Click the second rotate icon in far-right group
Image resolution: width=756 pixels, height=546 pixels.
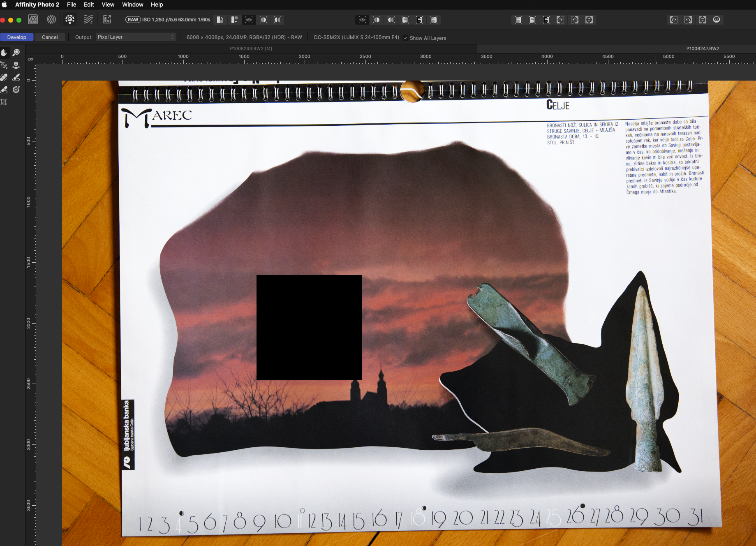(x=688, y=20)
